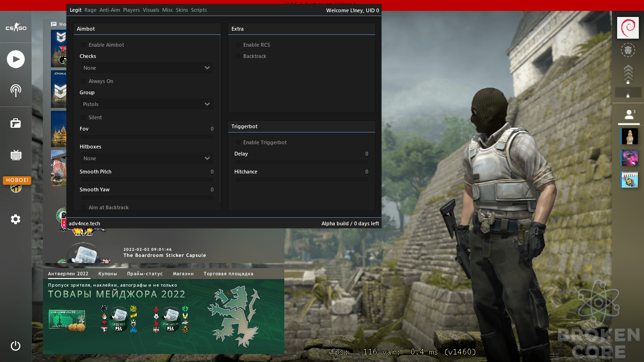Click the НОВОЕ! badge in sidebar
The image size is (644, 362).
pyautogui.click(x=17, y=180)
